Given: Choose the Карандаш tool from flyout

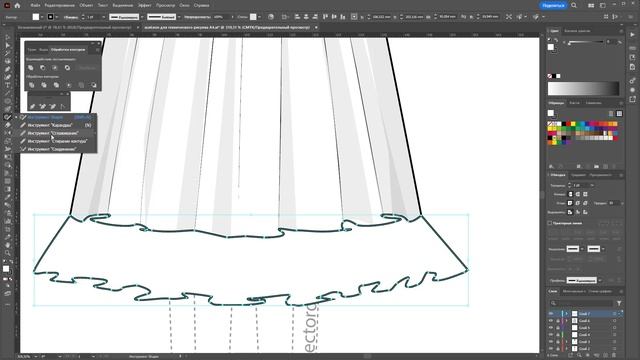Looking at the screenshot, I should click(x=56, y=125).
